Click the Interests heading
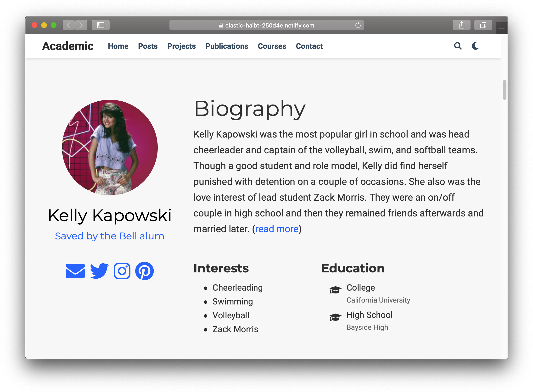This screenshot has width=533, height=392. coord(221,268)
